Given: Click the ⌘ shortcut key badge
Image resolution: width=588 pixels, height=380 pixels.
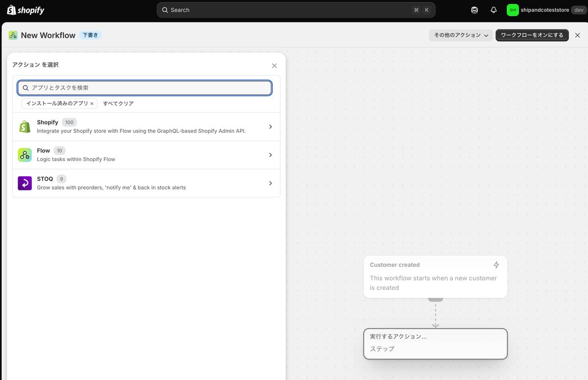Looking at the screenshot, I should (x=416, y=10).
